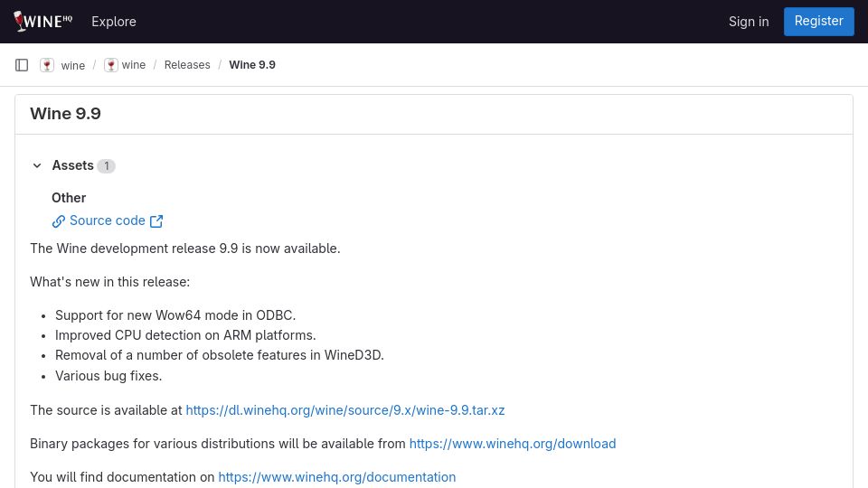Viewport: 868px width, 488px height.
Task: Go to Releases breadcrumb
Action: click(x=187, y=65)
